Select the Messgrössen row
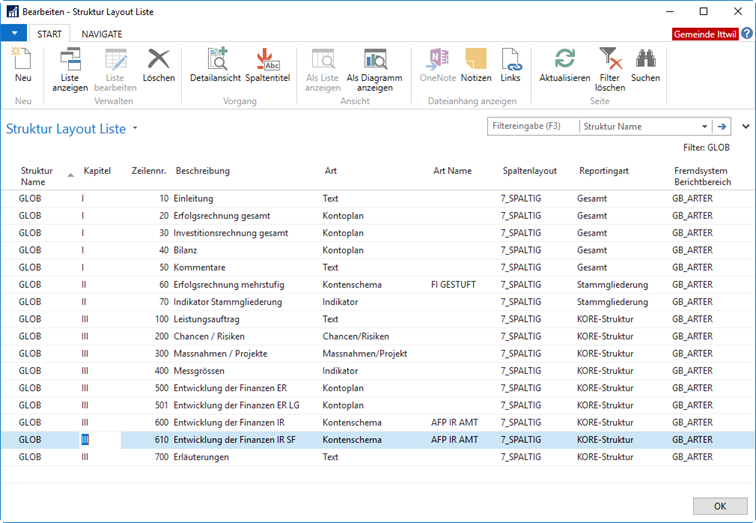 378,371
